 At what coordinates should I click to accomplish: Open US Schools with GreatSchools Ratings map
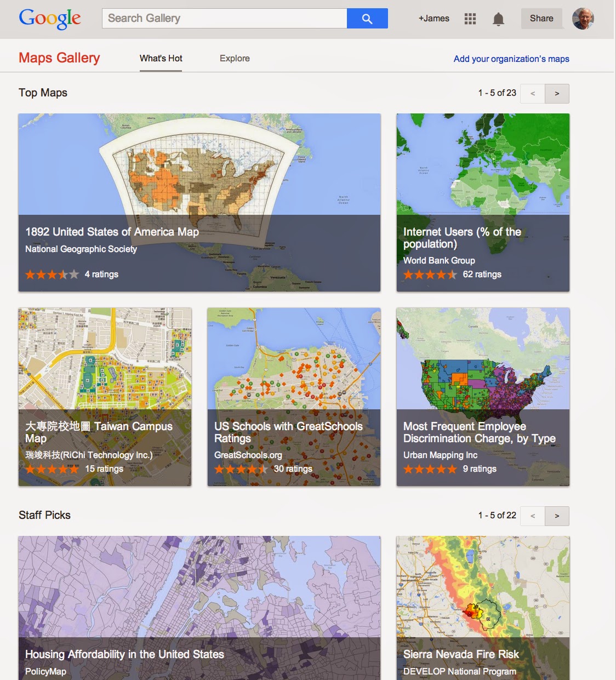(x=294, y=397)
